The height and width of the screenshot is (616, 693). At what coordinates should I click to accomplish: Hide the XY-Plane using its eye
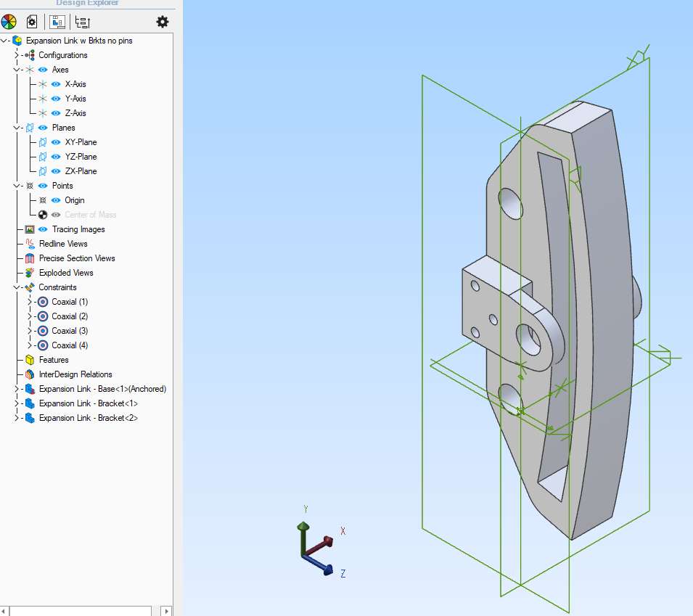click(x=56, y=142)
